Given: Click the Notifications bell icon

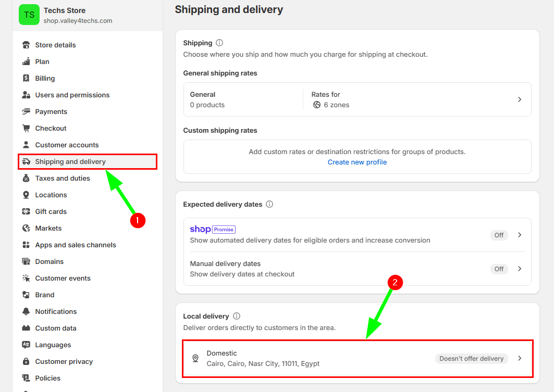Looking at the screenshot, I should point(26,312).
